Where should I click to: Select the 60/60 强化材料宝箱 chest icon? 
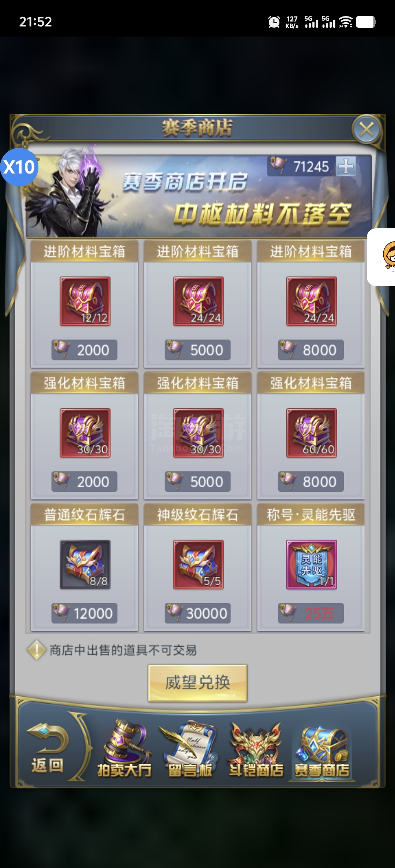[312, 433]
